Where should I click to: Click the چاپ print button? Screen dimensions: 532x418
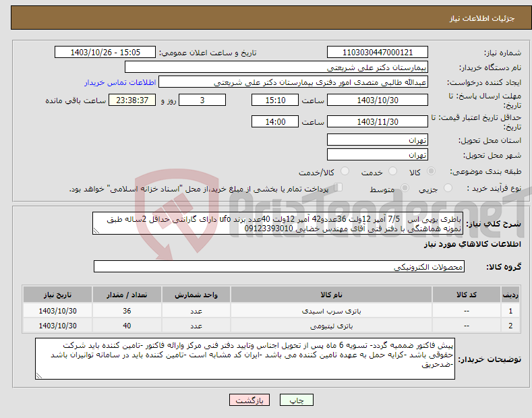297,400
